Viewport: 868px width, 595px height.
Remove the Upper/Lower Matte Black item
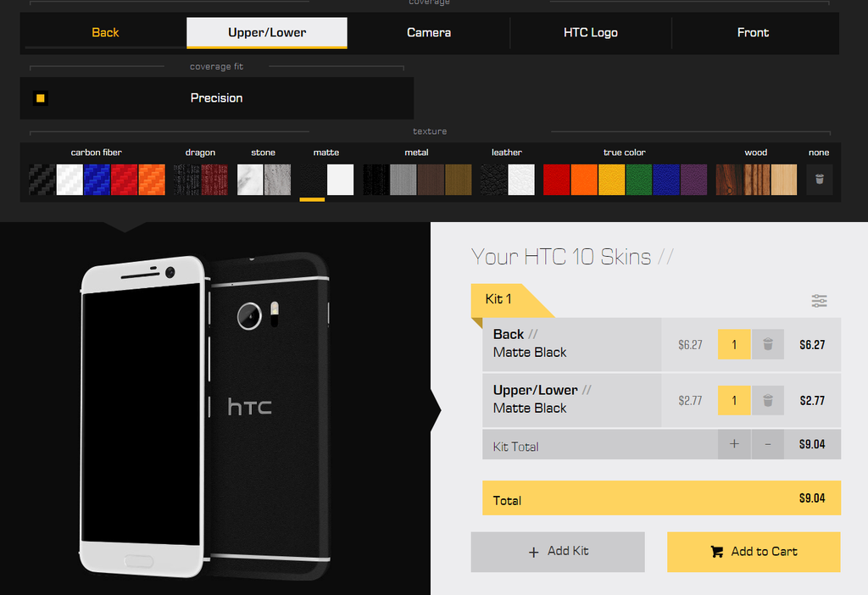point(768,400)
